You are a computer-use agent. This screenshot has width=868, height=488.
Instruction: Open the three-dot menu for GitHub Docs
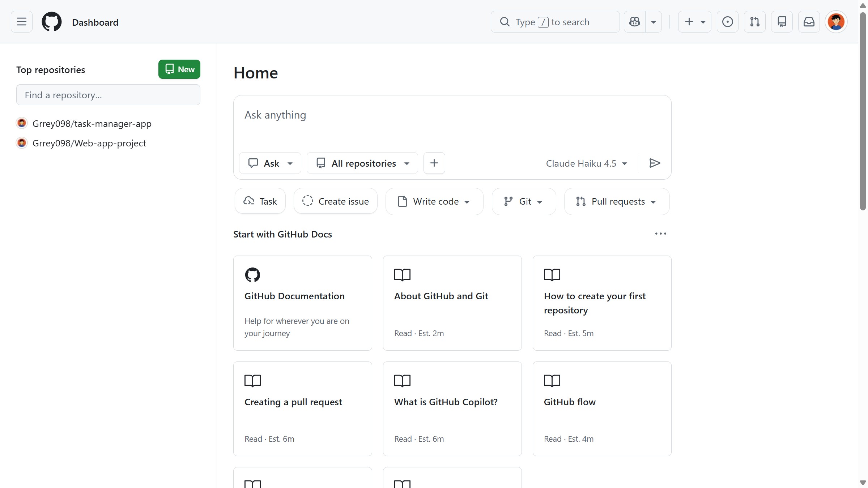tap(661, 234)
